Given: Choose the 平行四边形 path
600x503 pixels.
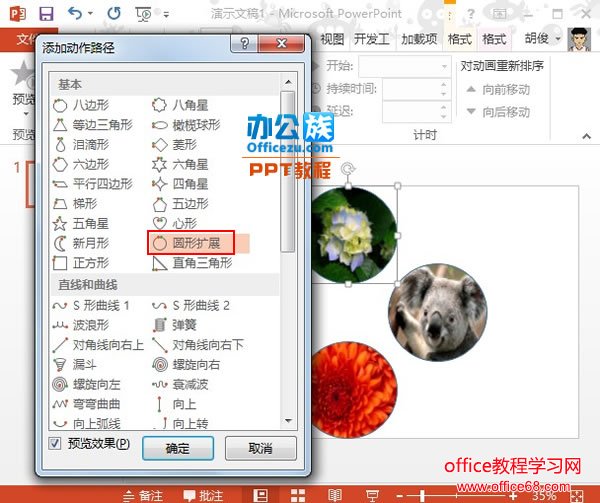Looking at the screenshot, I should point(93,184).
